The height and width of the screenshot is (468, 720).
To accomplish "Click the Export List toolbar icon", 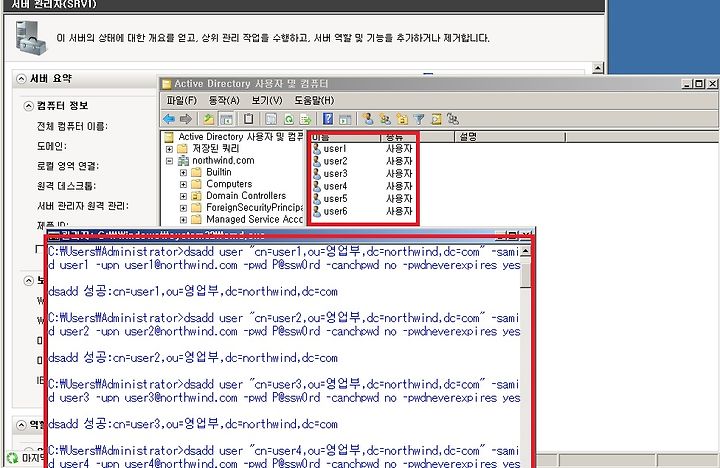I will coord(305,119).
